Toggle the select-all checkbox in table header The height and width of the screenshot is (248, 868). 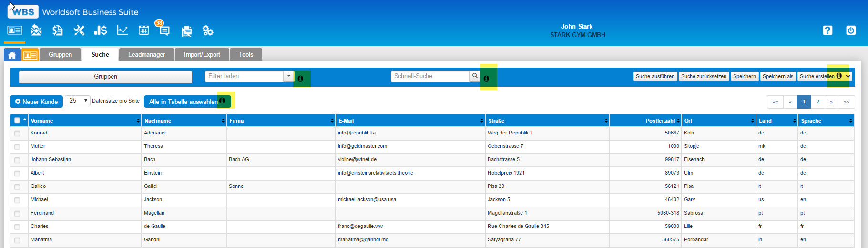pos(17,120)
